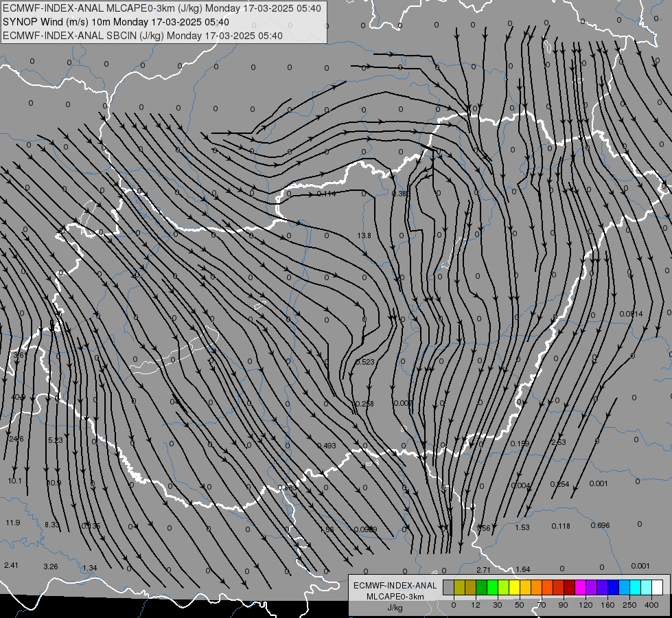This screenshot has height=618, width=672.
Task: Click the dark green legend swatch
Action: point(481,588)
